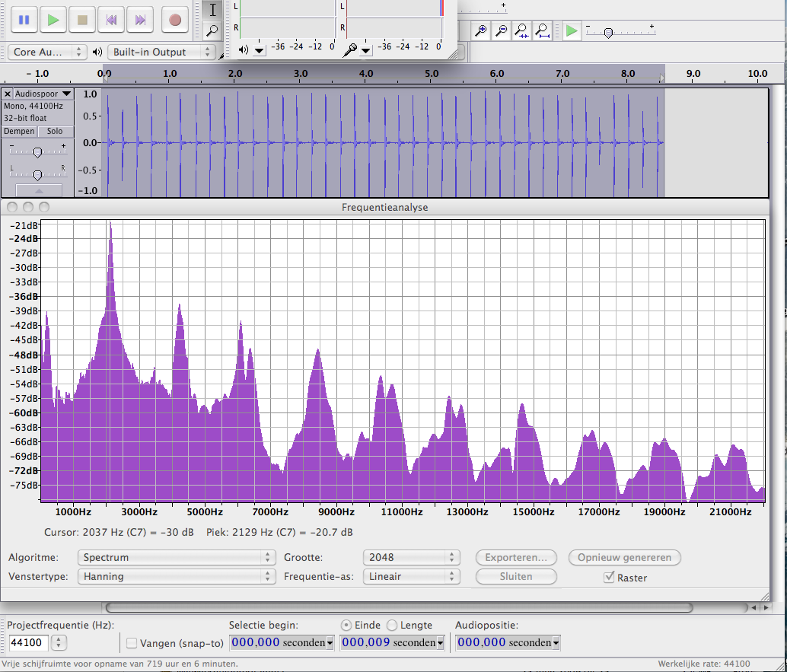Open the Audiospoor track dropdown menu
This screenshot has width=787, height=672.
44,94
